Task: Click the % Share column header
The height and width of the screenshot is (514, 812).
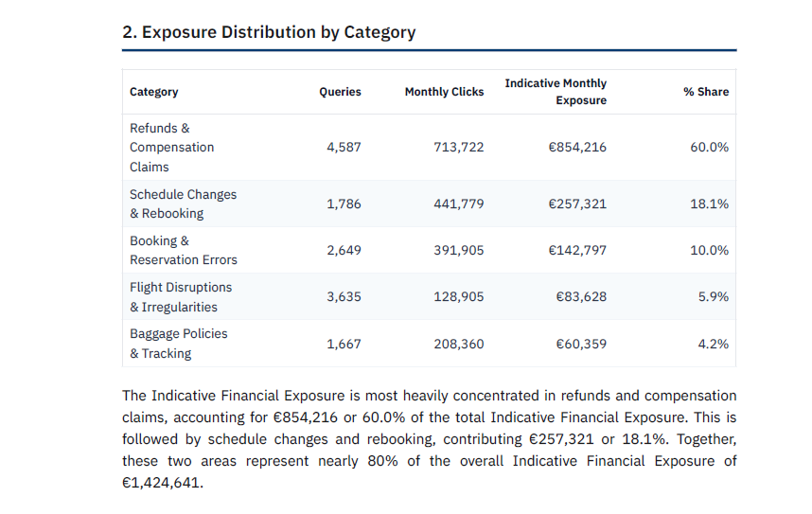Action: click(x=706, y=92)
